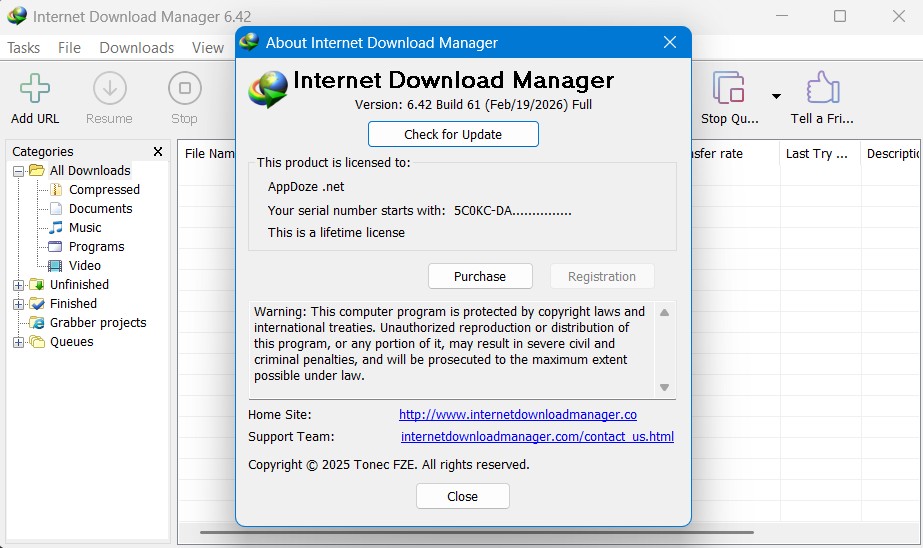Click the IDM icon in main title bar
This screenshot has width=923, height=548.
click(17, 16)
